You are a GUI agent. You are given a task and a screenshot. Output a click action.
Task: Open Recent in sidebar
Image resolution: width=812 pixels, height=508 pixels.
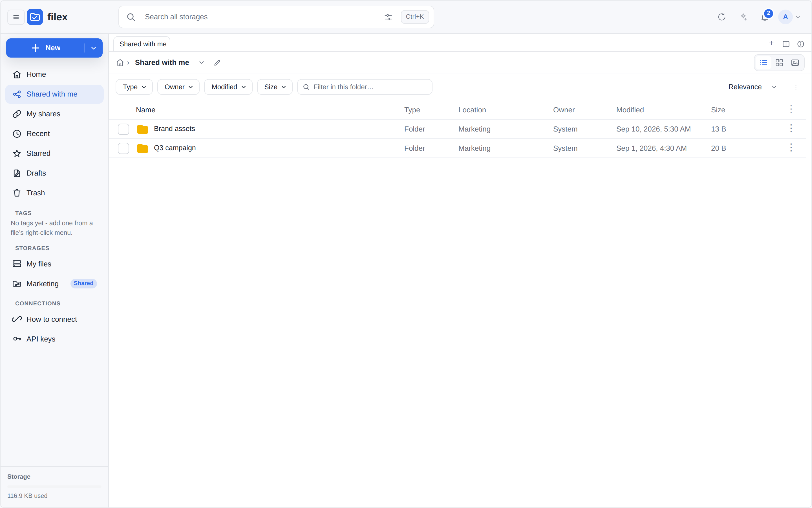pyautogui.click(x=54, y=134)
